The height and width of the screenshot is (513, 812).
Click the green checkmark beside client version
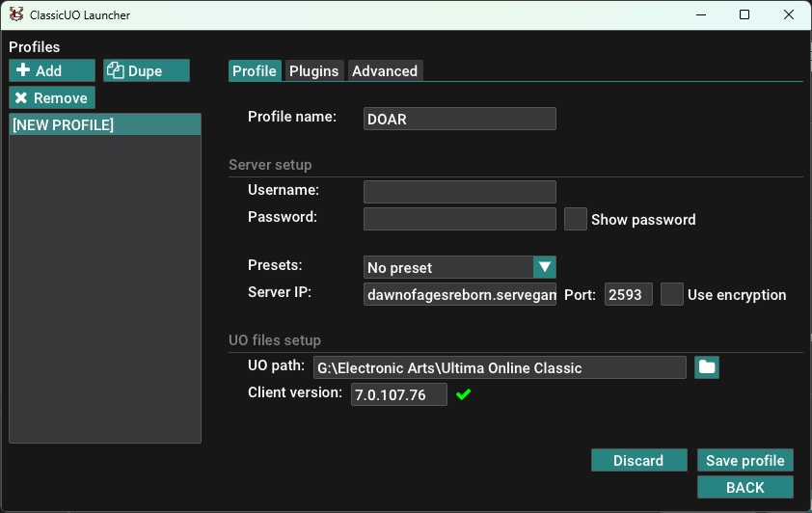[x=463, y=395]
